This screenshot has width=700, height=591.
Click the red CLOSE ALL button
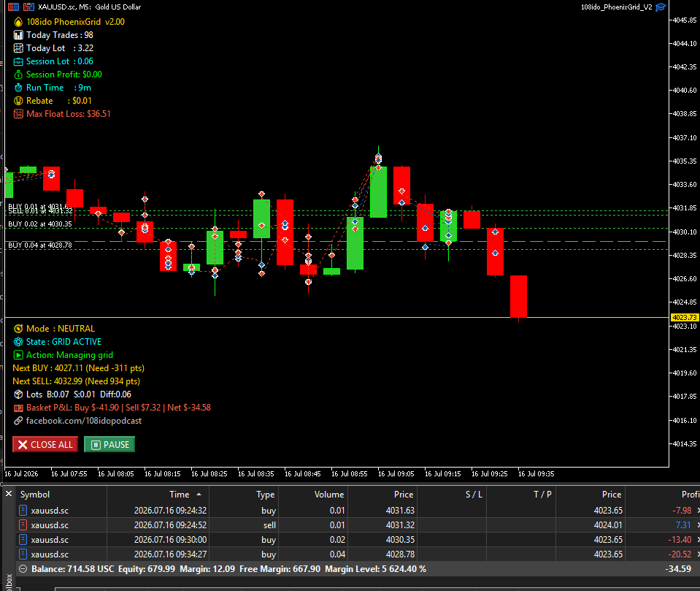(x=45, y=444)
